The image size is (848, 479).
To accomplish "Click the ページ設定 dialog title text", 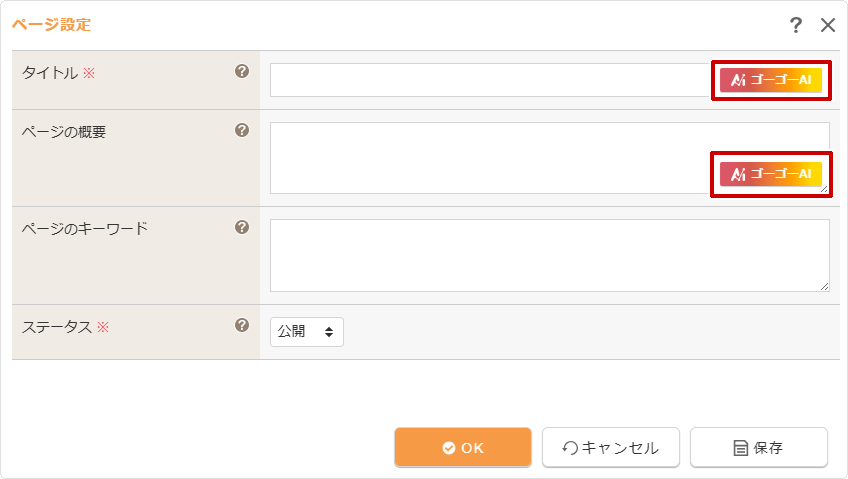I will pos(51,24).
